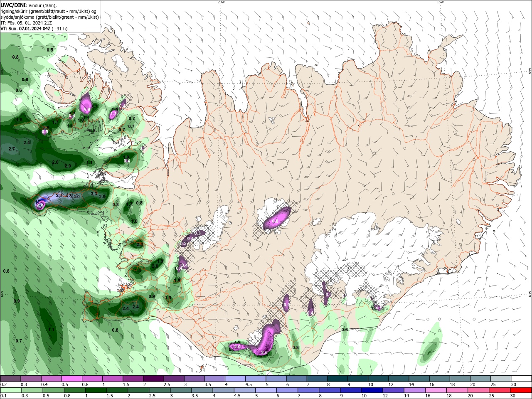Click the '3.3' precipitation value on the map
Screen dimensions: 532x399
tap(94, 194)
